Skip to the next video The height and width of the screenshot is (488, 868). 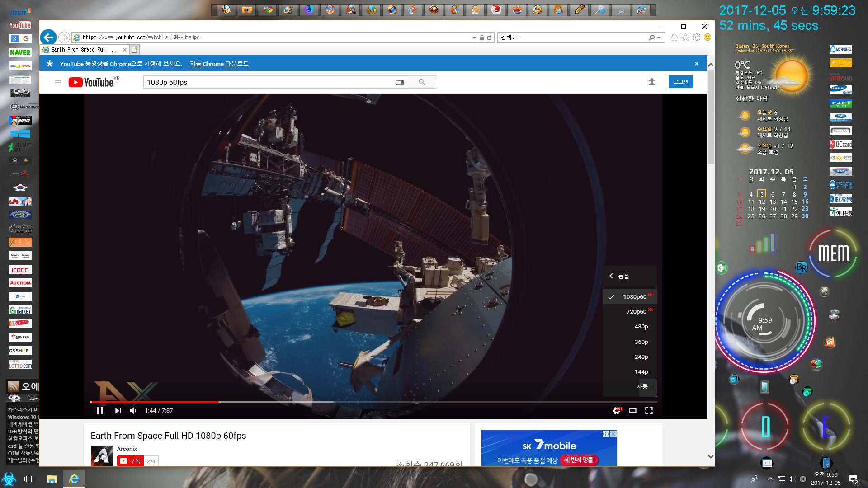(x=118, y=411)
